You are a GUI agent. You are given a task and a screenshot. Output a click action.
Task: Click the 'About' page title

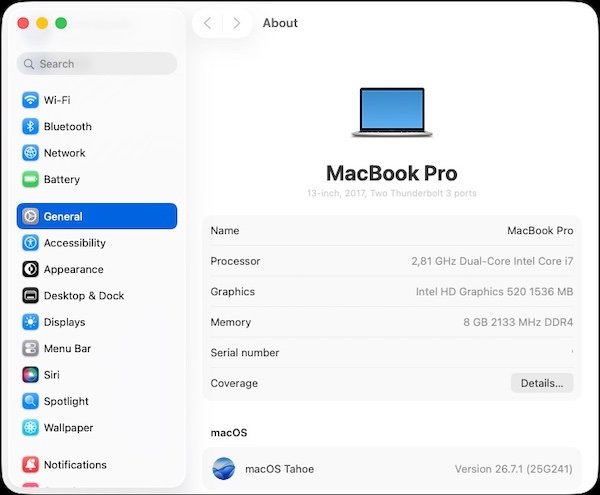point(280,23)
